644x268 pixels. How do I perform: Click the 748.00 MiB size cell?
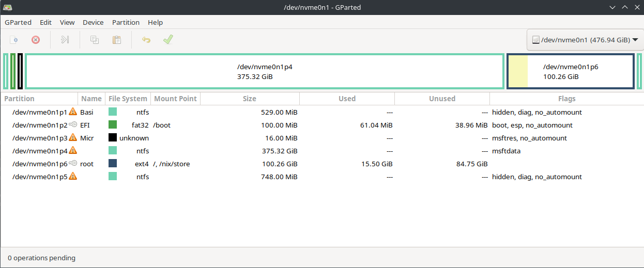[x=279, y=177]
